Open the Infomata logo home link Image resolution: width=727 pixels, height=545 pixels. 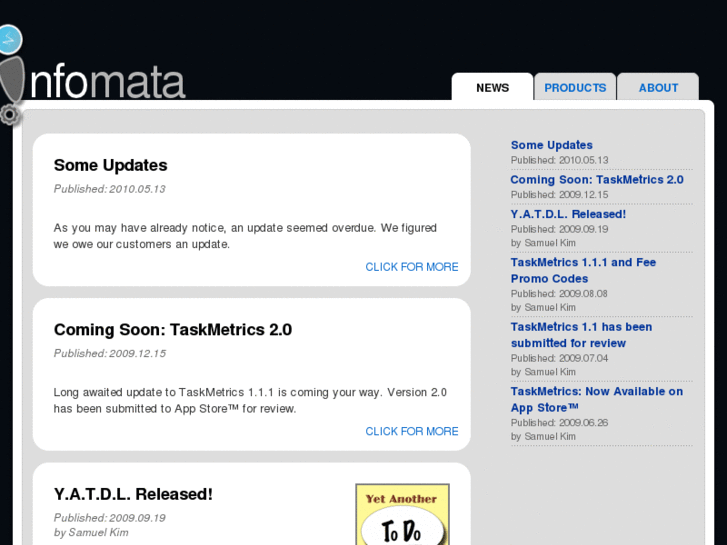click(93, 74)
